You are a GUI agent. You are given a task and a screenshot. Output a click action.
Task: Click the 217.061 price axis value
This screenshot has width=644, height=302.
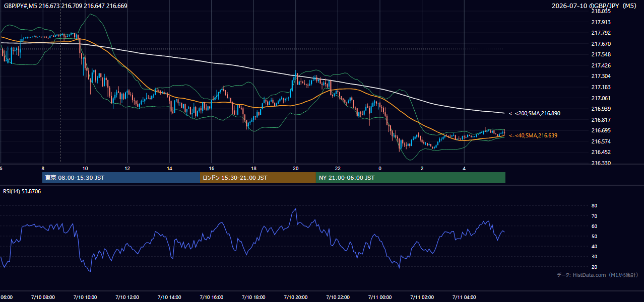click(x=601, y=98)
